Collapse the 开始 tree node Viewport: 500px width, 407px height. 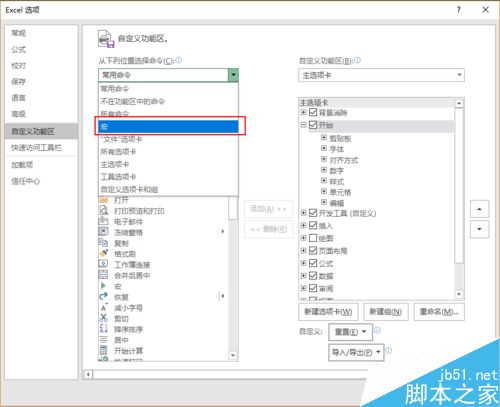coord(303,125)
